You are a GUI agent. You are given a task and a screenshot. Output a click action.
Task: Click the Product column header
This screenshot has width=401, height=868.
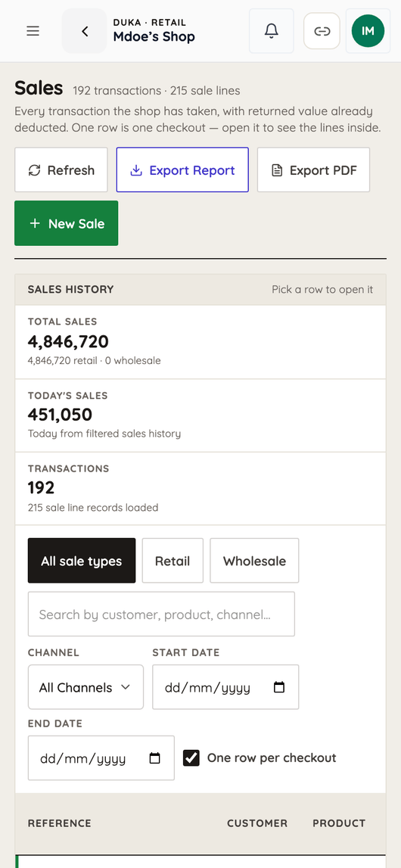tap(339, 823)
